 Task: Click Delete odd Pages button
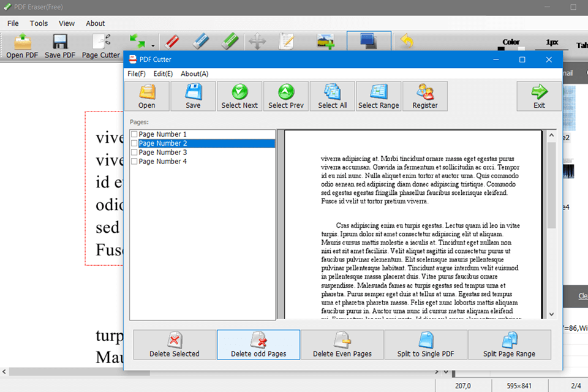point(258,345)
